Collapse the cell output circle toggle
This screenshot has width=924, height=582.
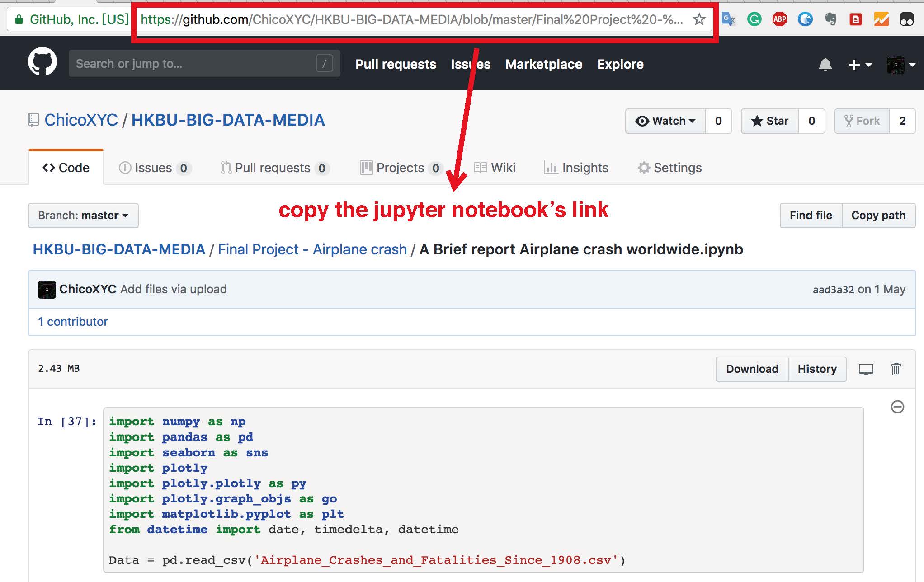coord(897,407)
